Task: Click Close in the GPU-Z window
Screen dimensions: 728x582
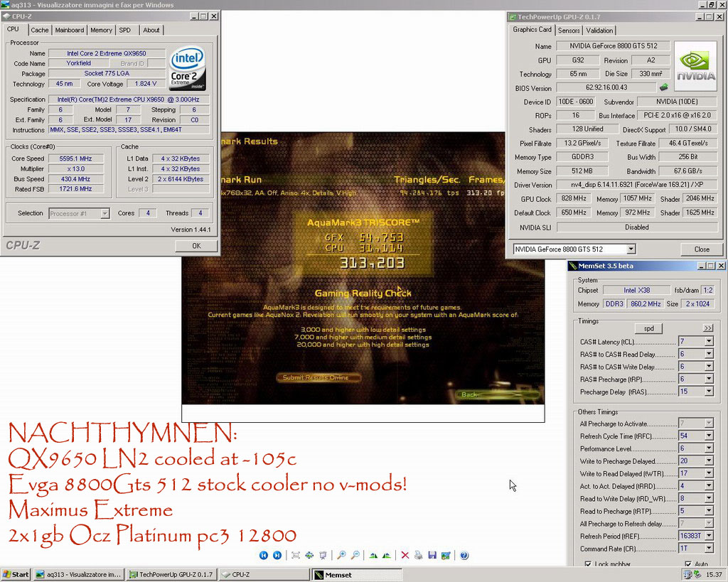Action: point(702,249)
